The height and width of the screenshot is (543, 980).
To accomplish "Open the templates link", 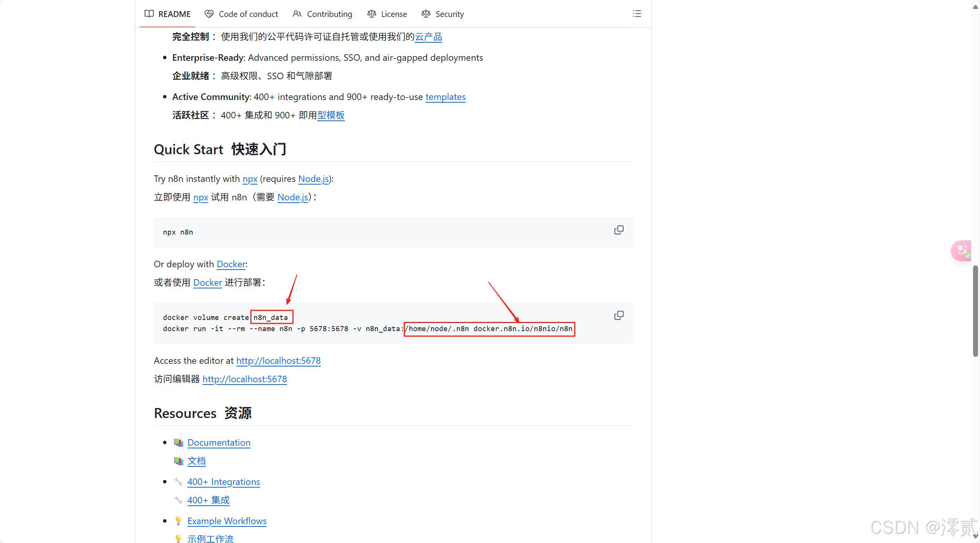I will pos(445,97).
